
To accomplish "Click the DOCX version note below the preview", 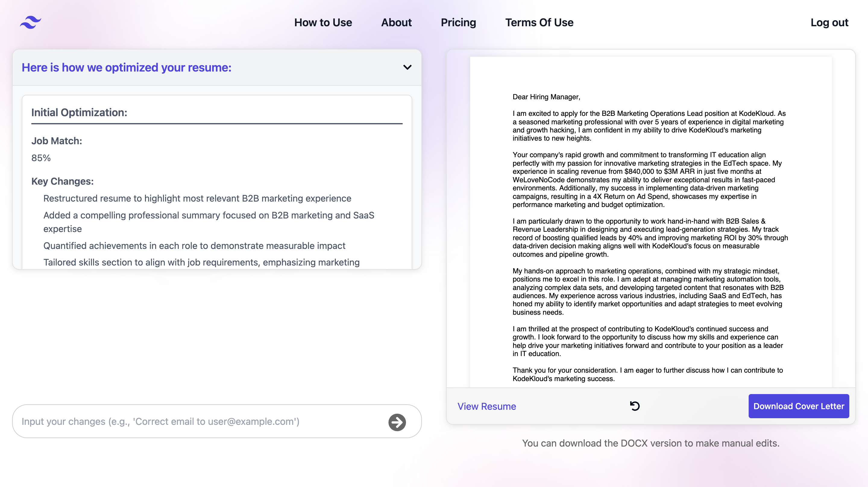I will (x=651, y=443).
